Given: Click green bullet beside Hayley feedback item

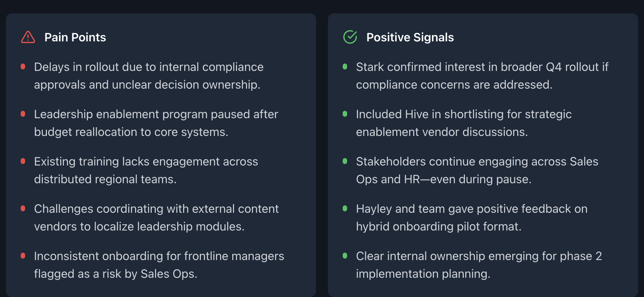Looking at the screenshot, I should (345, 208).
